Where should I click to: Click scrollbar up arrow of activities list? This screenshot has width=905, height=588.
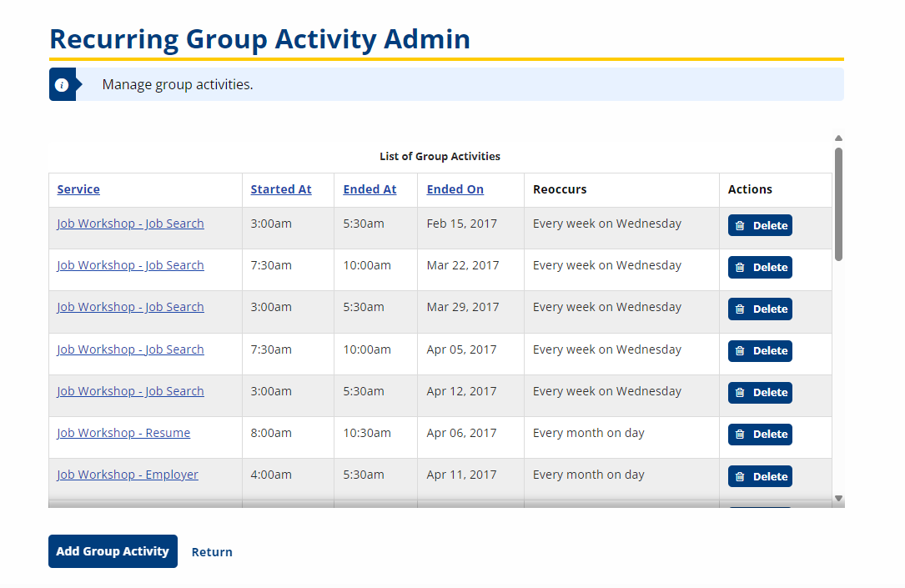(x=838, y=138)
